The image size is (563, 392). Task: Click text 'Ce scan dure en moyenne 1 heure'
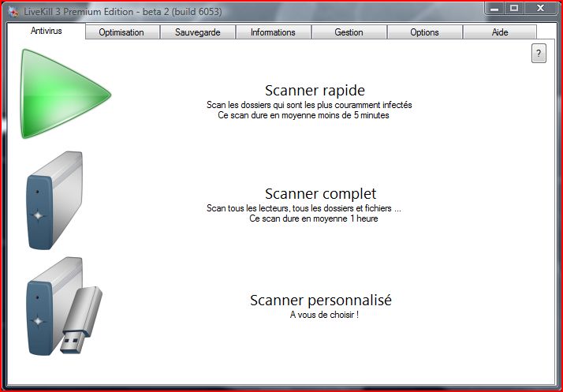tap(314, 218)
